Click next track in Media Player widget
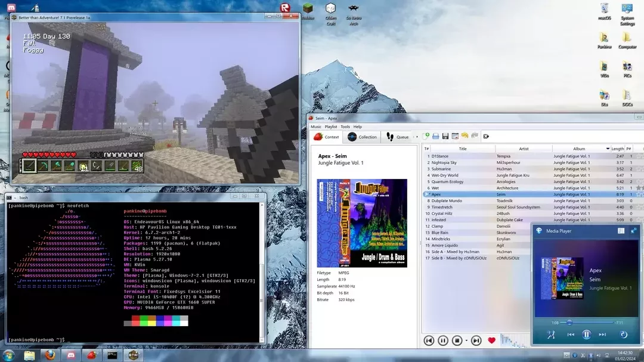The image size is (644, 362). tap(602, 335)
